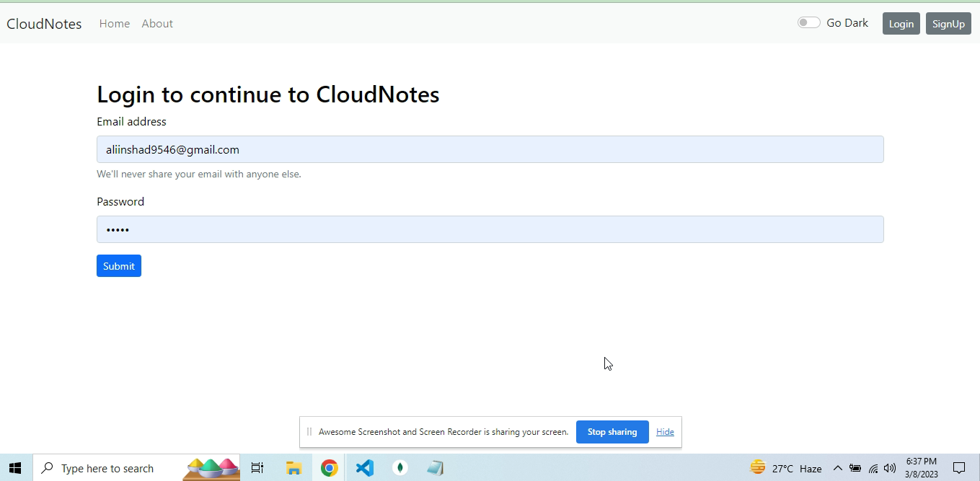This screenshot has height=481, width=980.
Task: Switch to Google Chrome in the taskbar
Action: pos(330,468)
